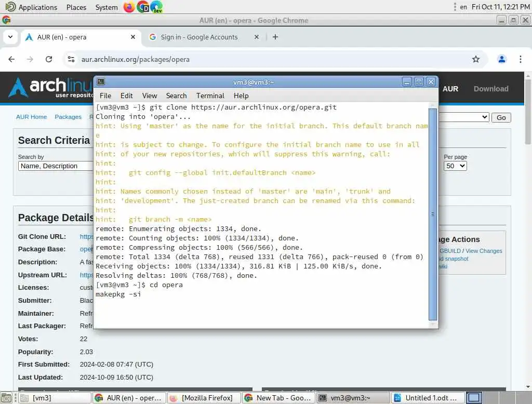Open the AUR Home link

pos(32,117)
